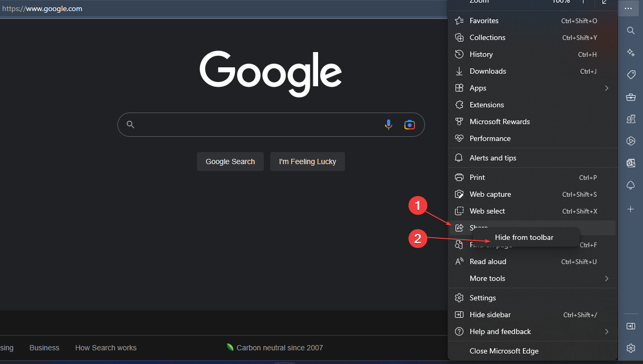This screenshot has height=364, width=643.
Task: Click the I'm Feeling Lucky button
Action: click(308, 161)
